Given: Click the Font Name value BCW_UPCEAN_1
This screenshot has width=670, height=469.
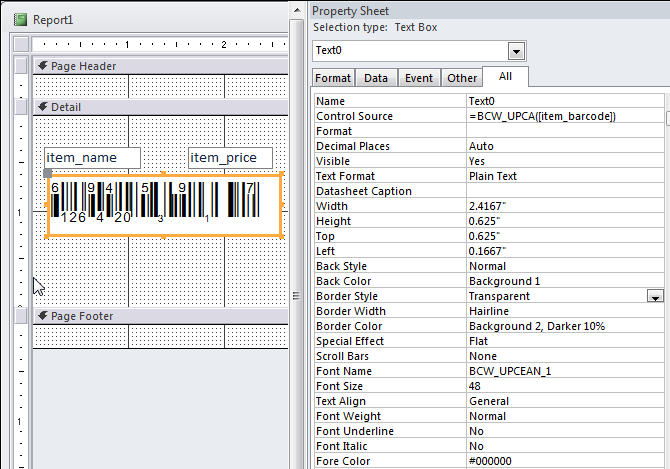Looking at the screenshot, I should pos(565,371).
